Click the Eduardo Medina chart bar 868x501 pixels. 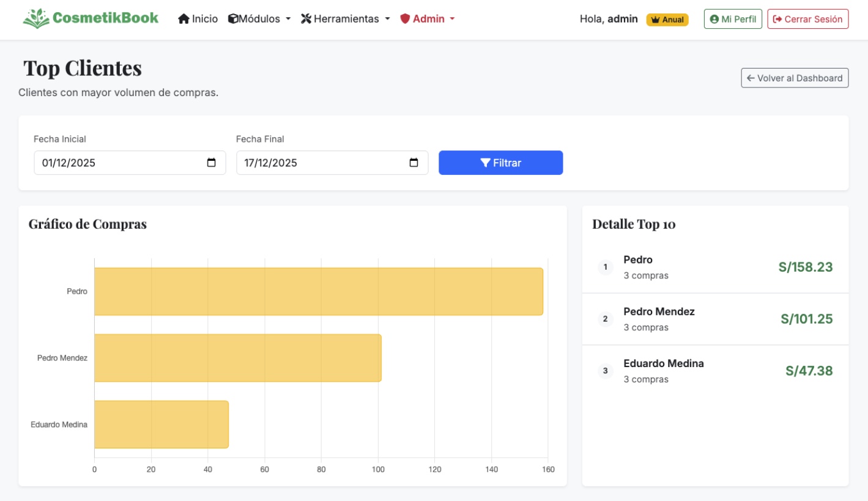pos(161,424)
